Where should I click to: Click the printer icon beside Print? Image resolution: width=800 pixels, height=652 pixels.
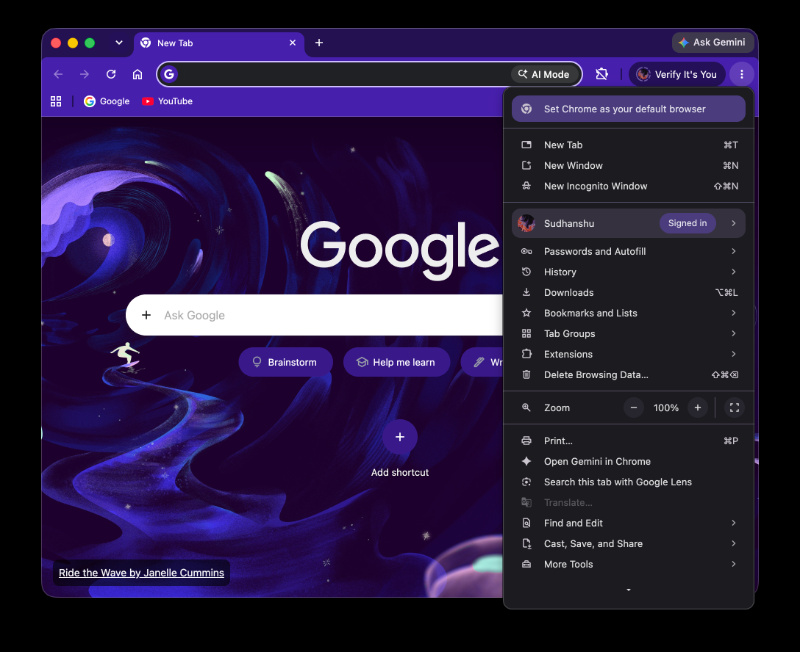(526, 441)
